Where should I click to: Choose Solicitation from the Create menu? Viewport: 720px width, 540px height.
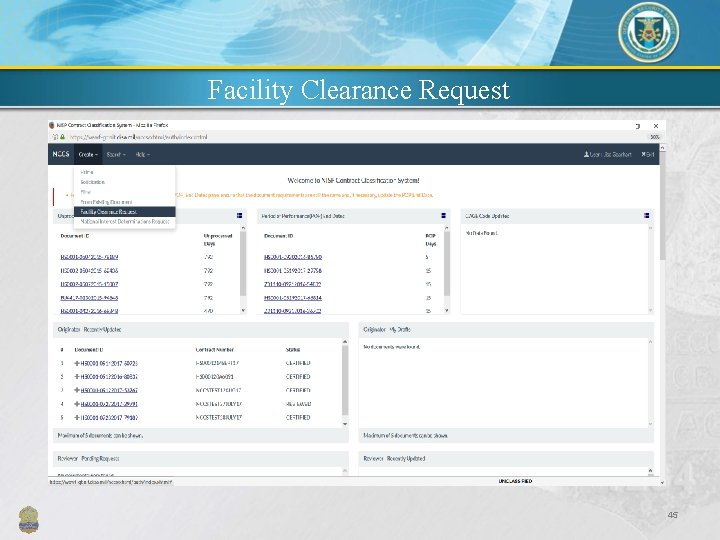point(93,182)
